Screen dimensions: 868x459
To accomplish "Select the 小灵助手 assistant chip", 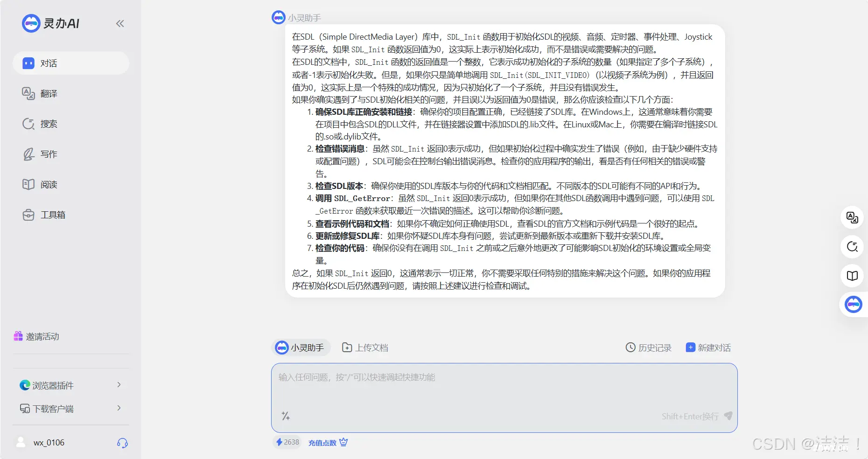I will pos(301,348).
